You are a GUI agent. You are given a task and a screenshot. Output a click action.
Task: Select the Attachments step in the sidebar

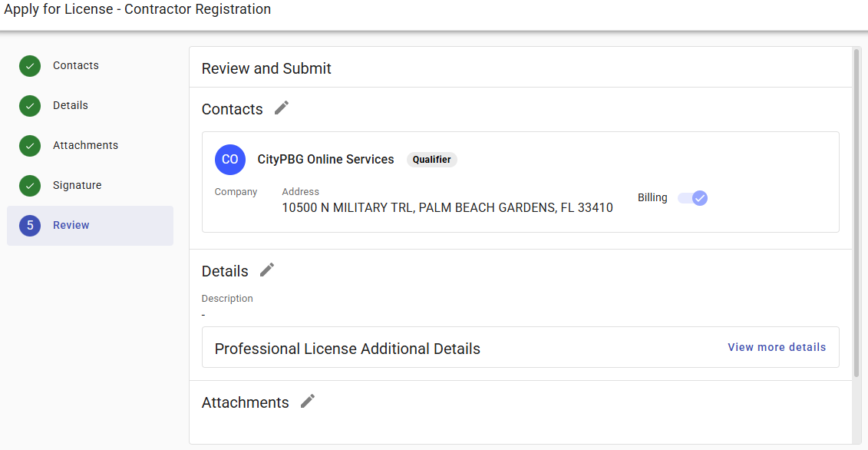pyautogui.click(x=85, y=145)
